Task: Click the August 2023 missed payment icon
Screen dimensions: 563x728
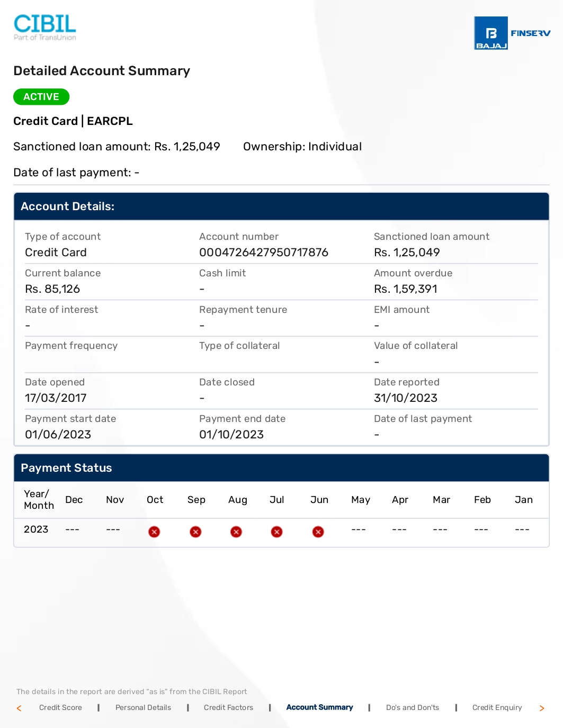Action: click(x=236, y=532)
